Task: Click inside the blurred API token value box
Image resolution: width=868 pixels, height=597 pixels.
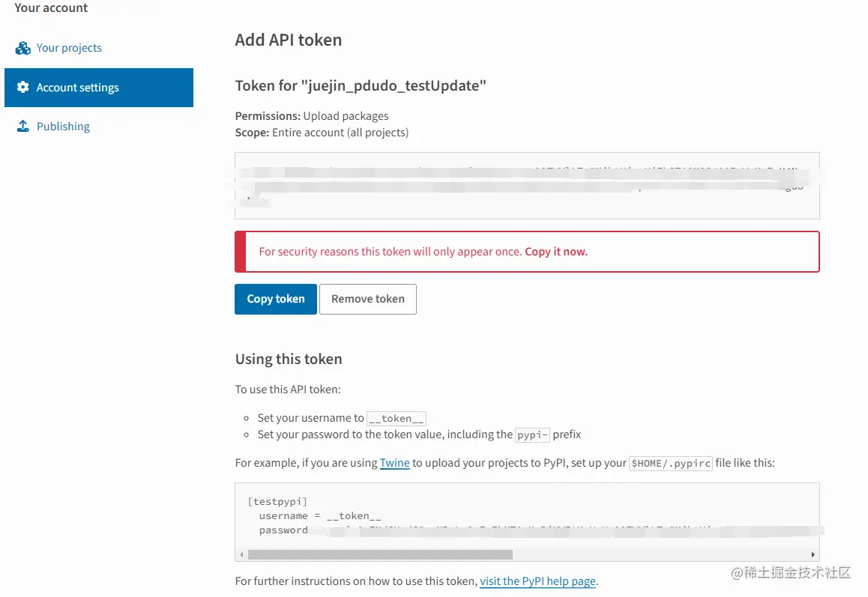Action: point(526,186)
